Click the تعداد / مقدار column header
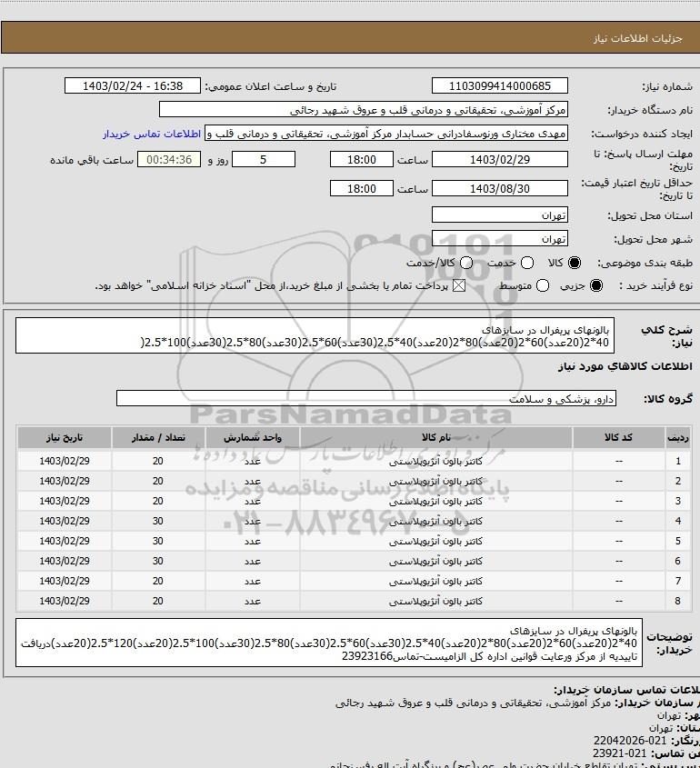Screen dimensions: 700x768 pyautogui.click(x=158, y=437)
